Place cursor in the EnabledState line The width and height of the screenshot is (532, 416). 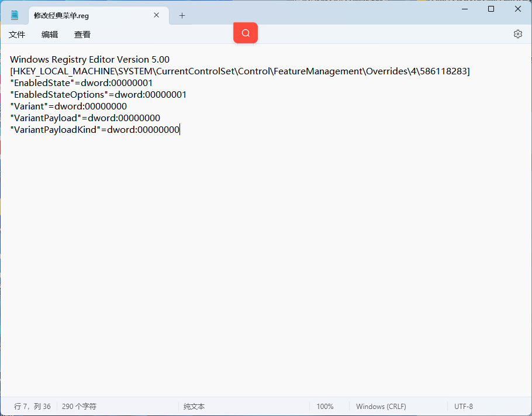click(x=81, y=83)
